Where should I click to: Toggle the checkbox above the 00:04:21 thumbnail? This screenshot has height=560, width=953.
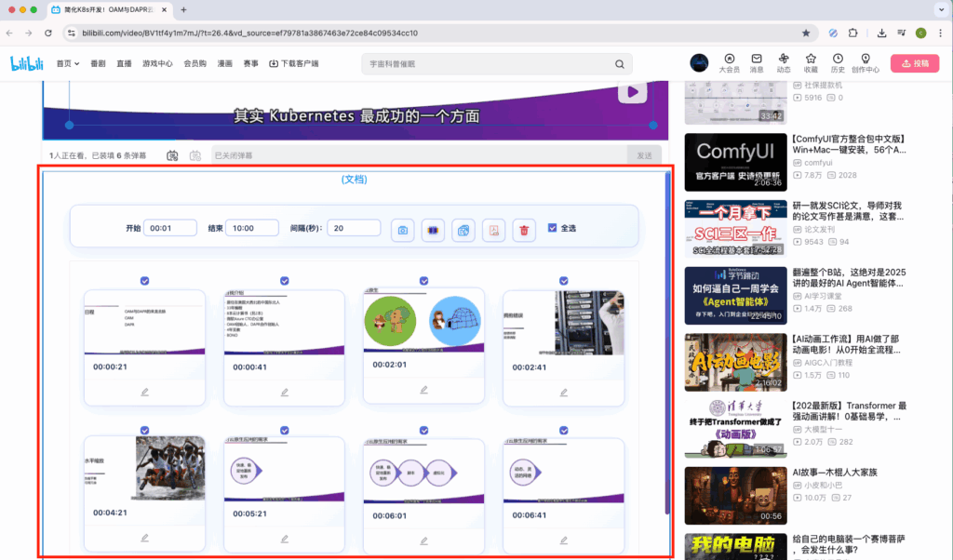click(144, 430)
